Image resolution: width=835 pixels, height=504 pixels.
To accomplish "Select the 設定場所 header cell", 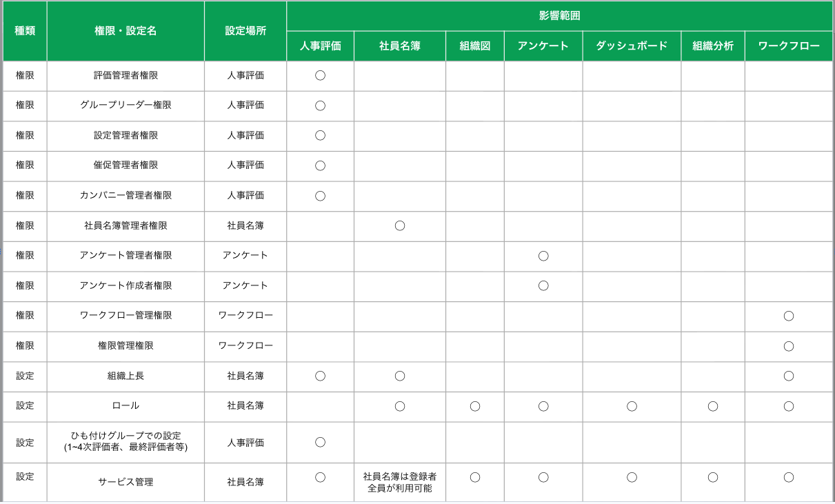I will click(245, 31).
